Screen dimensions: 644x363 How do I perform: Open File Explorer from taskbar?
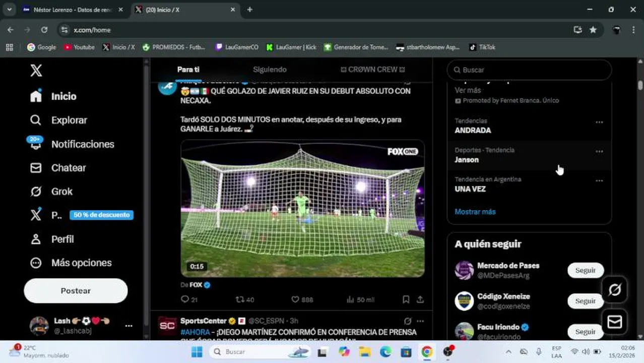pyautogui.click(x=364, y=351)
